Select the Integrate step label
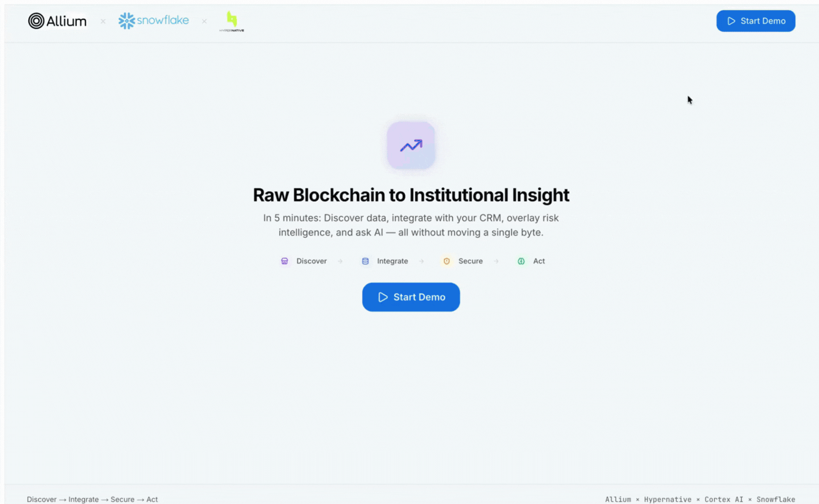The image size is (819, 504). tap(392, 261)
